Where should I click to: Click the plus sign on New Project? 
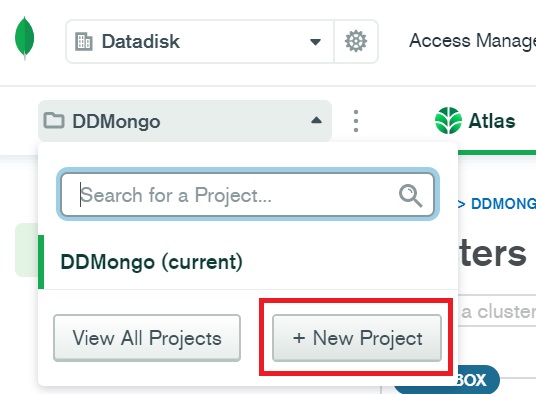click(299, 338)
